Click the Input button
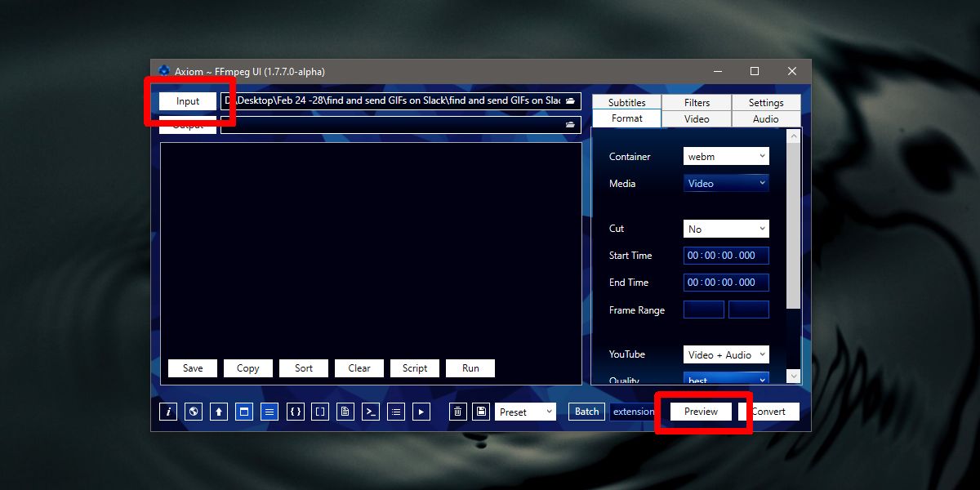 tap(188, 101)
